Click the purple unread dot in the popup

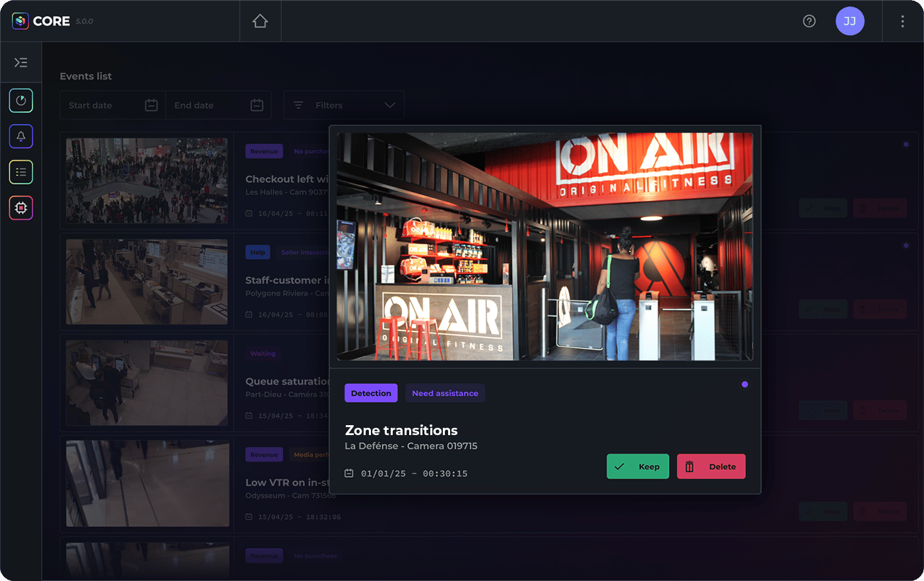tap(745, 384)
